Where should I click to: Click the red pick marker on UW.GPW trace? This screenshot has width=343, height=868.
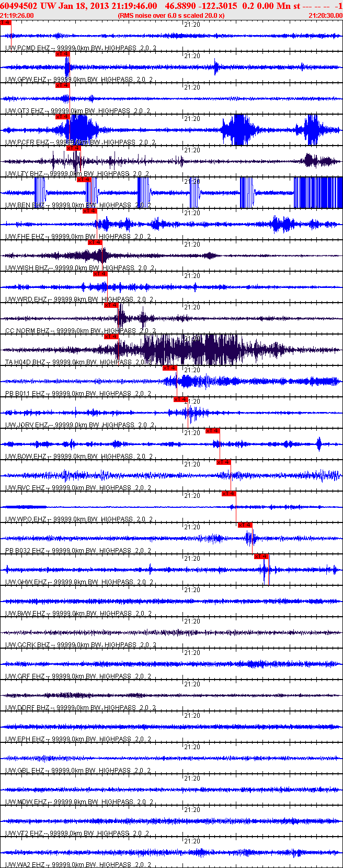(x=62, y=54)
